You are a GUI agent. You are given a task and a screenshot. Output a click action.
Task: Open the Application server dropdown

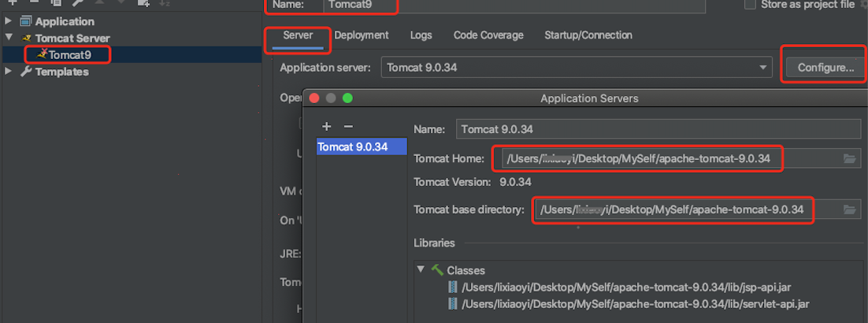click(763, 68)
